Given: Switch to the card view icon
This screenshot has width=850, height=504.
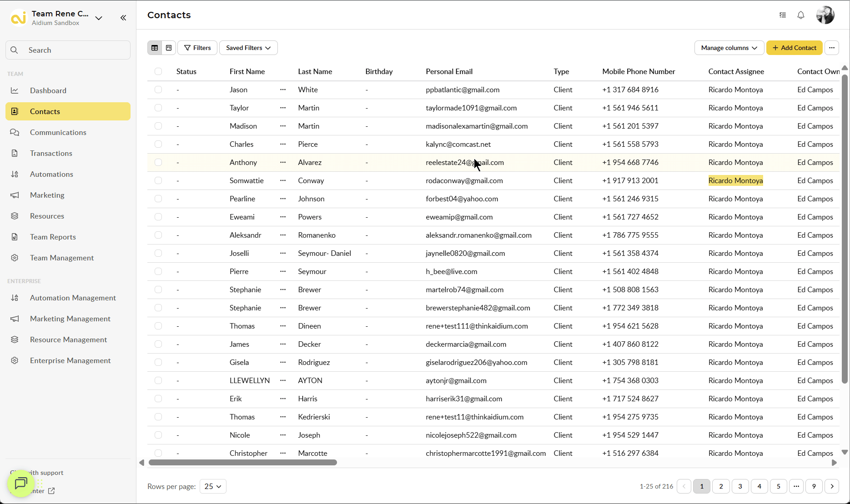Looking at the screenshot, I should pyautogui.click(x=169, y=48).
